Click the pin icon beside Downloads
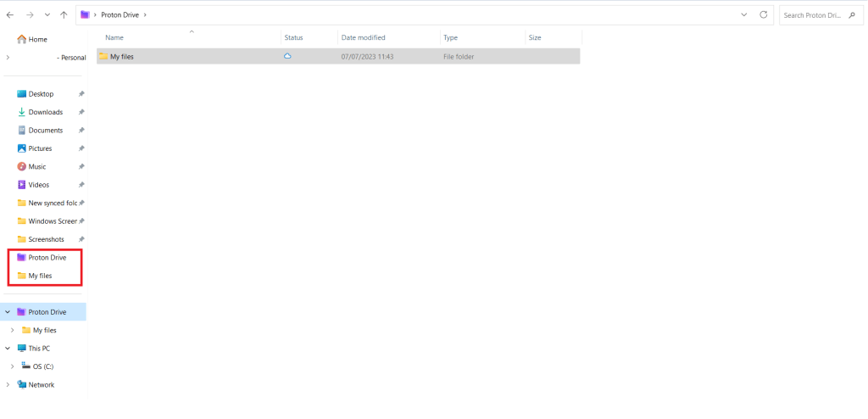Image resolution: width=868 pixels, height=419 pixels. [x=81, y=112]
